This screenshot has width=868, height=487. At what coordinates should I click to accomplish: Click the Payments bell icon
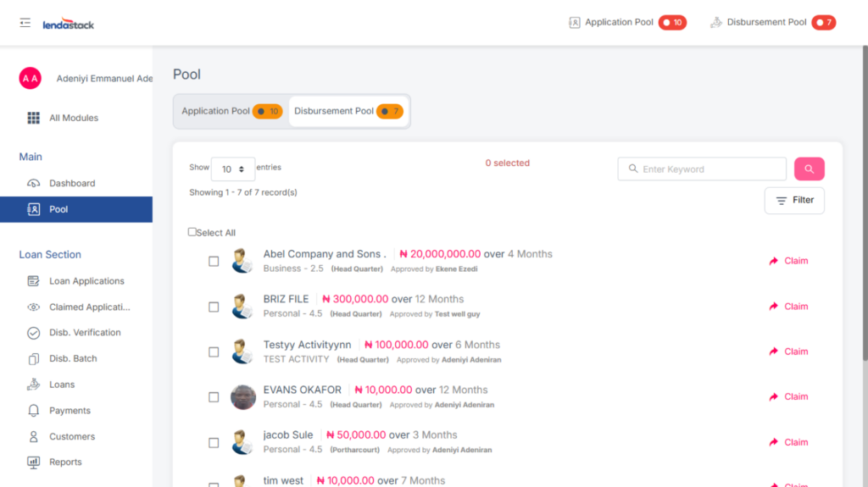pos(34,411)
